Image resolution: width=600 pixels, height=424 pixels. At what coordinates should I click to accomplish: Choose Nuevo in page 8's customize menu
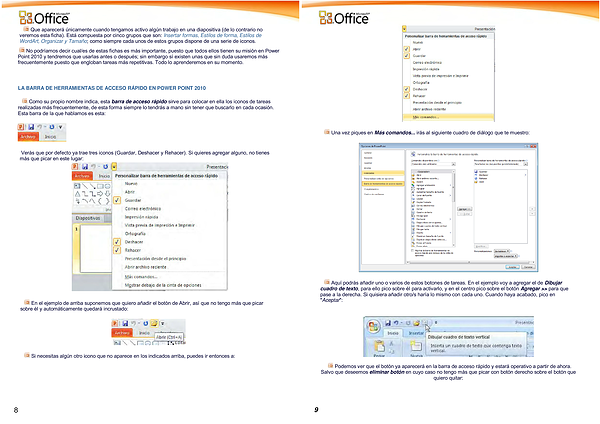coord(131,184)
